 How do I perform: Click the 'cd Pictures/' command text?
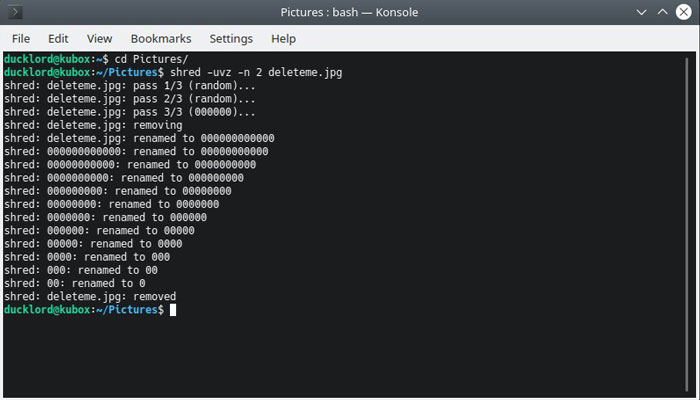coord(151,59)
